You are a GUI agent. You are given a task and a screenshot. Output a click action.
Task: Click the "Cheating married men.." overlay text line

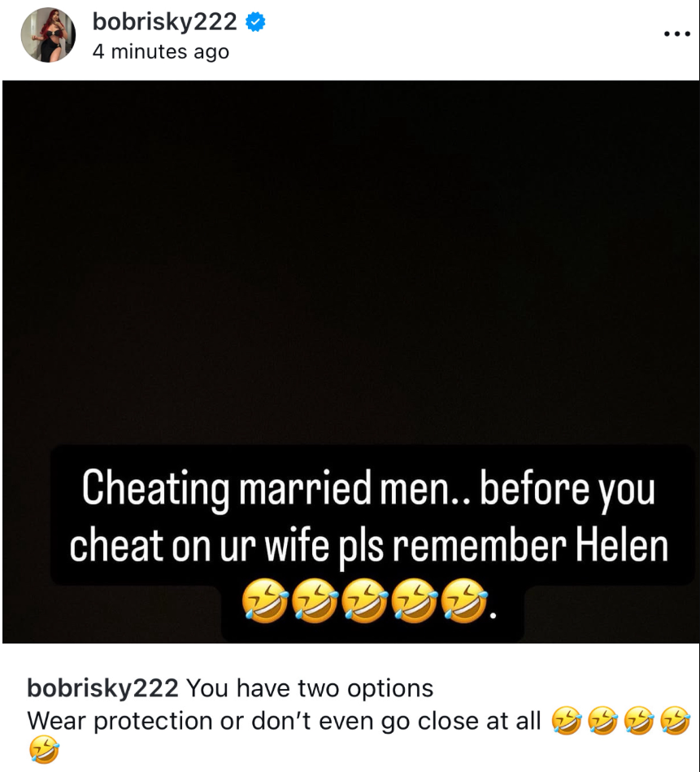pyautogui.click(x=276, y=487)
